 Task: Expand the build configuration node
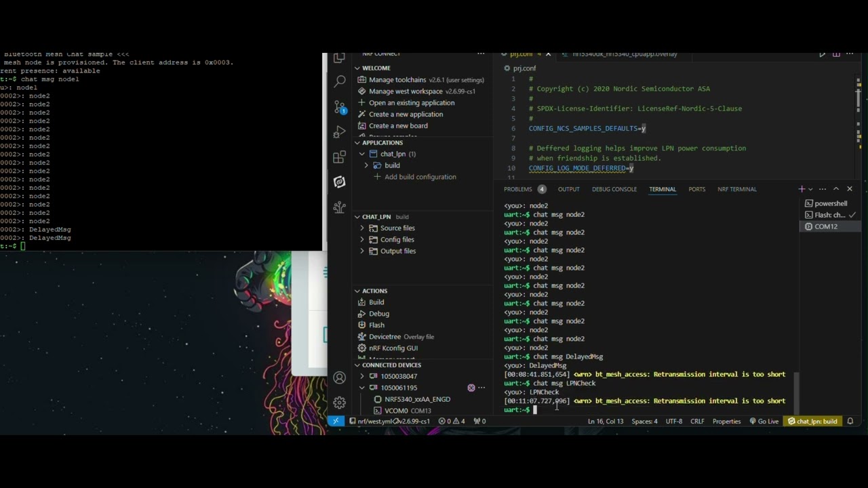coord(367,165)
